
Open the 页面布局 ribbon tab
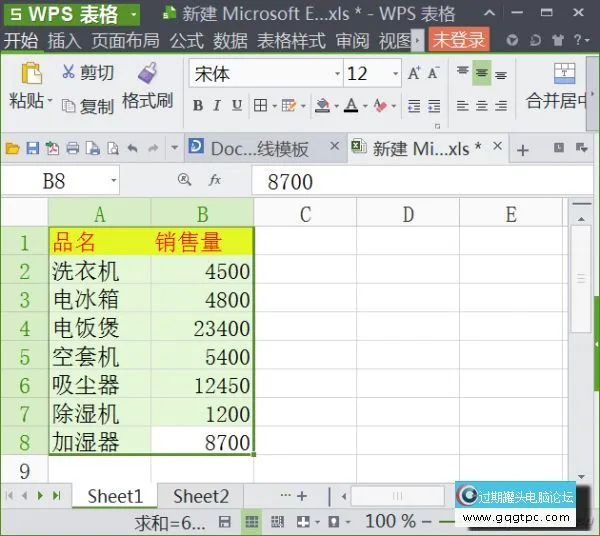coord(125,41)
